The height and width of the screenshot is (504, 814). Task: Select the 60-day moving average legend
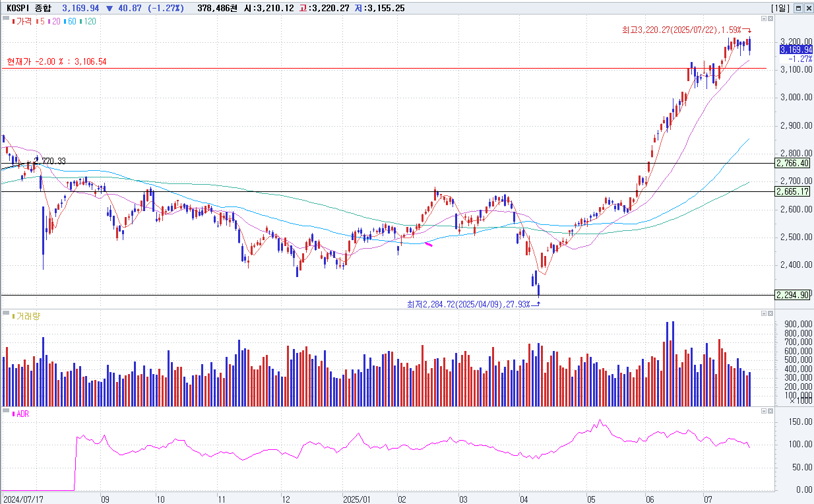tap(71, 21)
